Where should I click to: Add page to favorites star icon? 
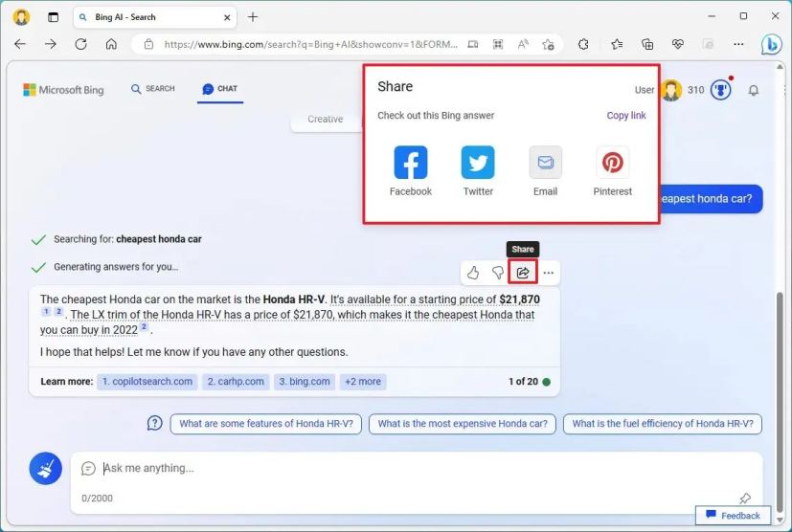(548, 44)
